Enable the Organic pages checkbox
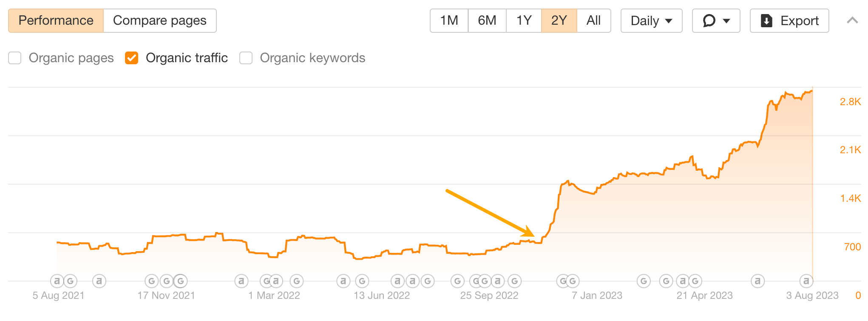This screenshot has width=868, height=321. coord(15,57)
